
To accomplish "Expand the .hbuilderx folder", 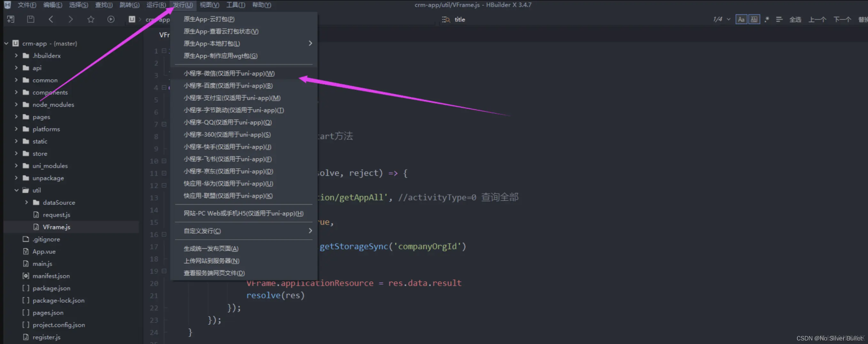I will (16, 56).
